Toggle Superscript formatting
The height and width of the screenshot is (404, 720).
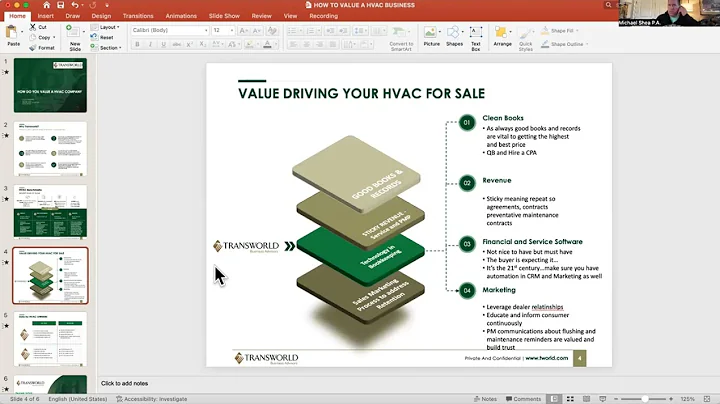pos(189,44)
